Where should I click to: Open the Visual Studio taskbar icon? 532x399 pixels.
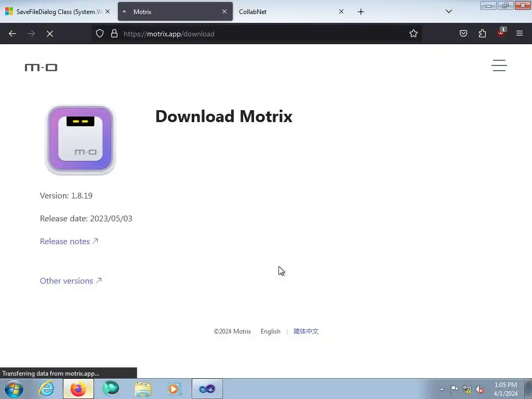pyautogui.click(x=207, y=389)
